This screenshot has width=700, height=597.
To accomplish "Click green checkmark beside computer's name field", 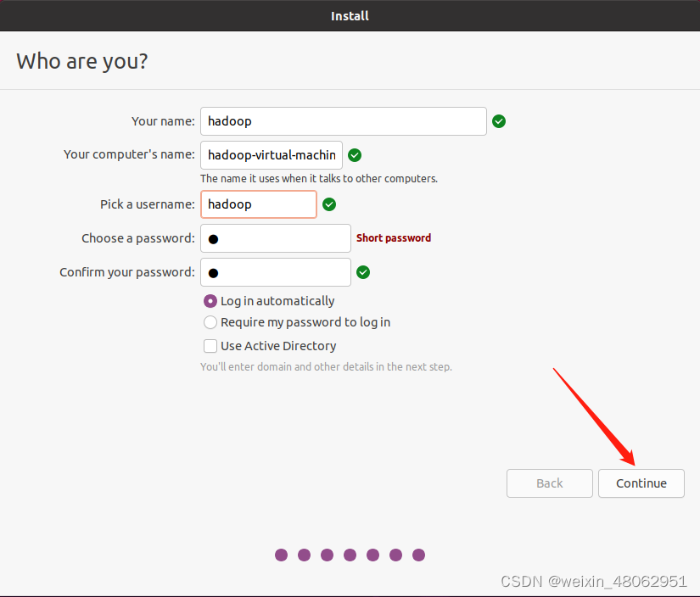I will click(355, 155).
